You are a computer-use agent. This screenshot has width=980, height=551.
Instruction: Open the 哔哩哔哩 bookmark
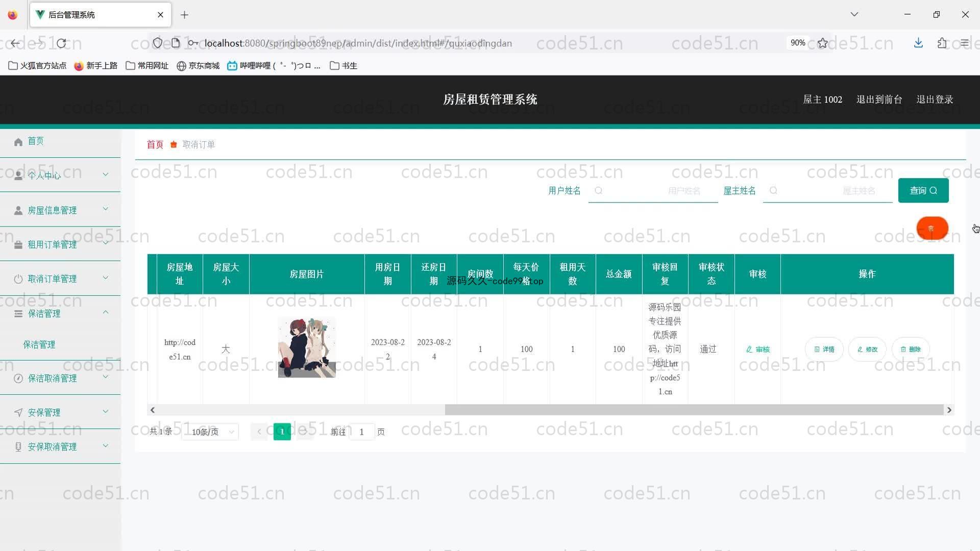[274, 65]
